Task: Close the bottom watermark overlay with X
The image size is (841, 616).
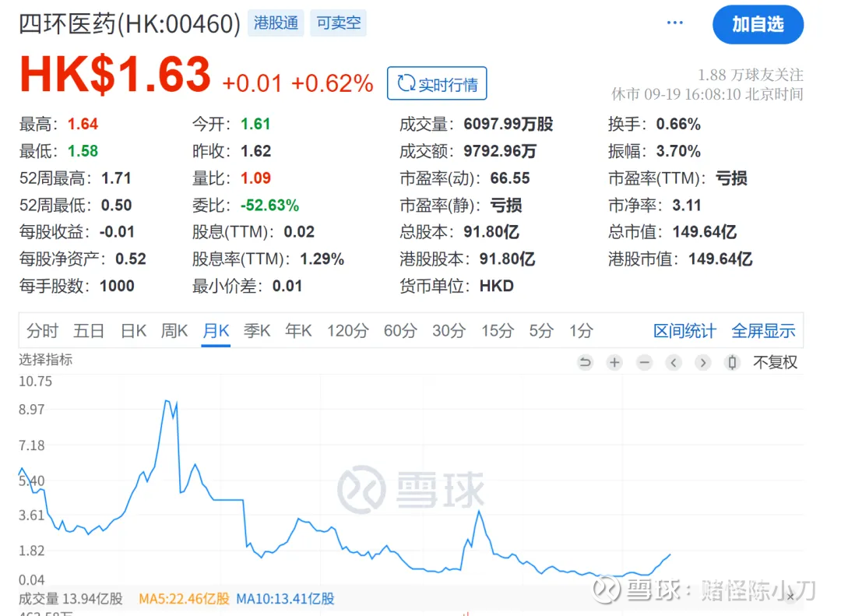Action: (x=790, y=597)
